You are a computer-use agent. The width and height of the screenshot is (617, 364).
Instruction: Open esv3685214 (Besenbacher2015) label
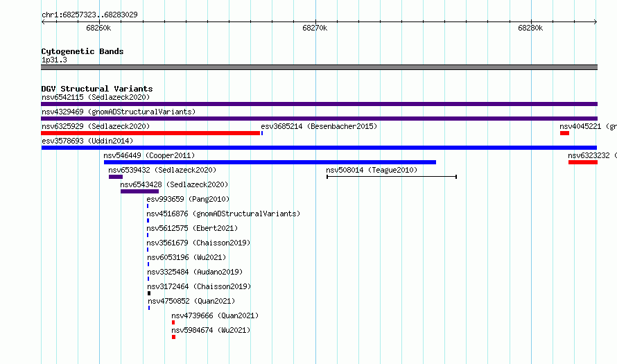(x=319, y=126)
